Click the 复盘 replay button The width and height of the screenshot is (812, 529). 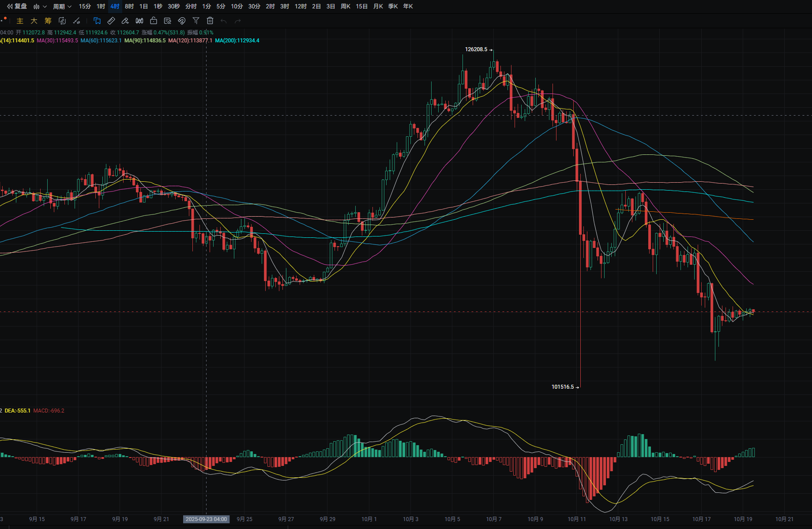point(17,6)
